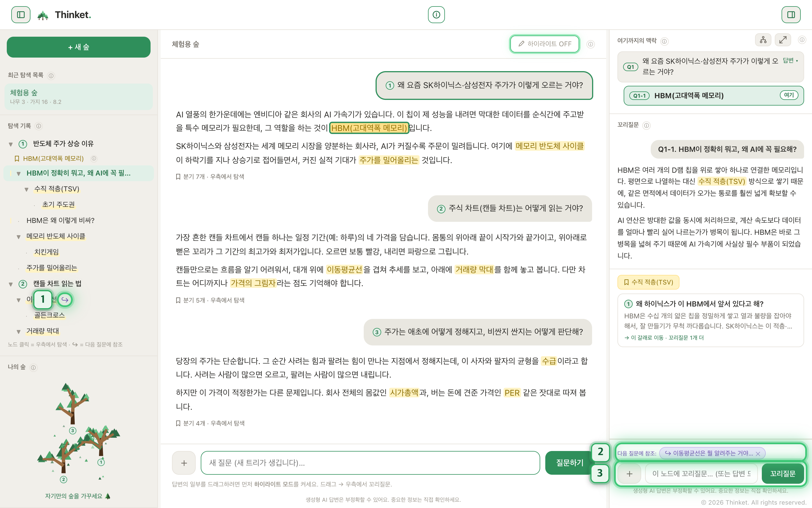The height and width of the screenshot is (508, 812).
Task: Click the 여기 badge on Q1-1 card
Action: pyautogui.click(x=789, y=95)
